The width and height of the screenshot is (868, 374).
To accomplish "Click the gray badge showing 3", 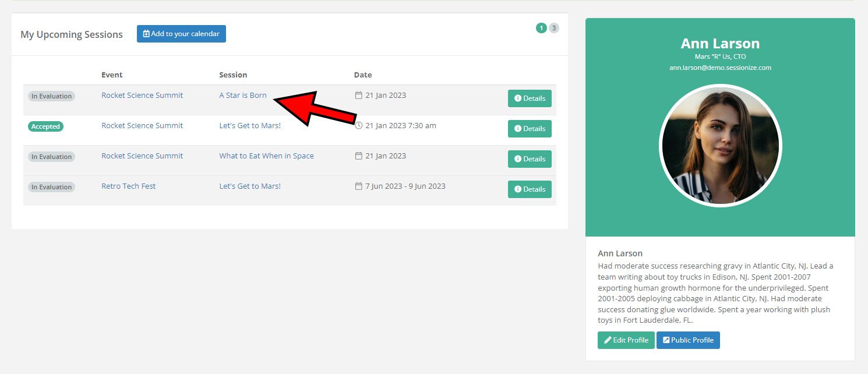I will click(x=553, y=28).
